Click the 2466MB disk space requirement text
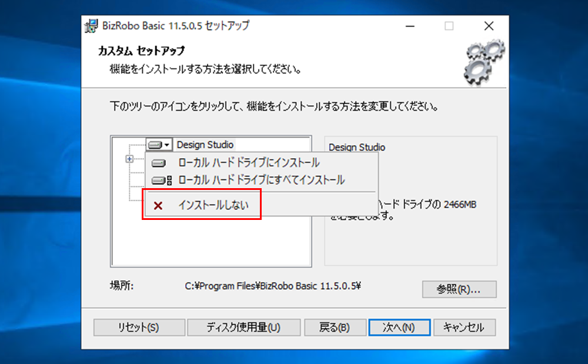This screenshot has width=588, height=364. pos(460,205)
